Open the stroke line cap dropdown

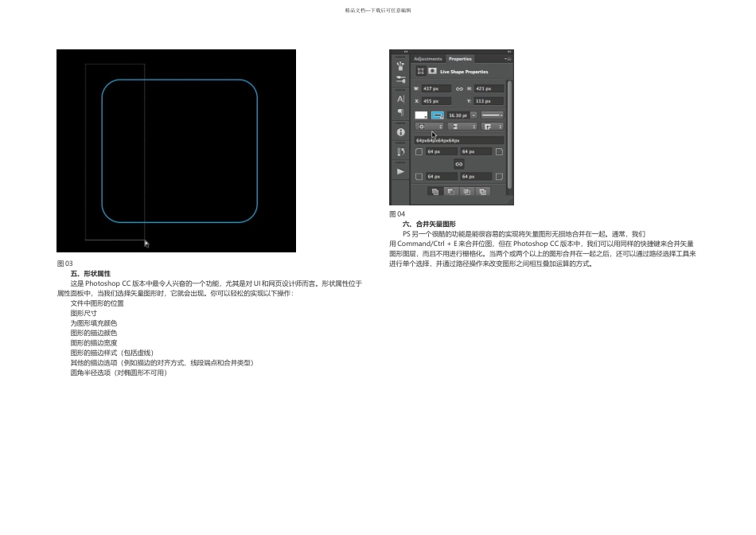pyautogui.click(x=462, y=127)
